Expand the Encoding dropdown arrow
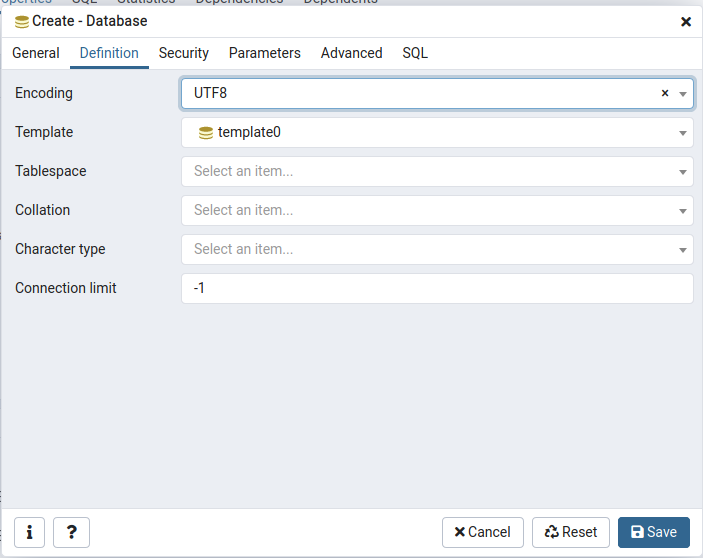 (x=683, y=94)
